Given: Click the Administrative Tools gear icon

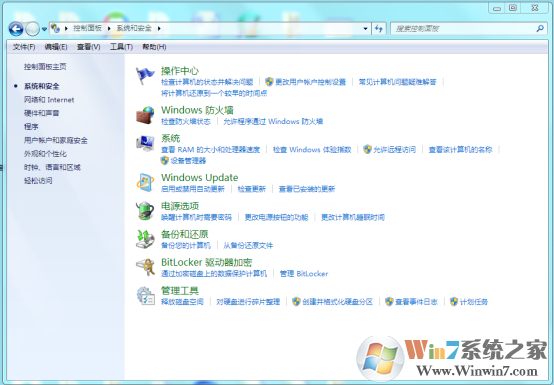Looking at the screenshot, I should pyautogui.click(x=145, y=296).
